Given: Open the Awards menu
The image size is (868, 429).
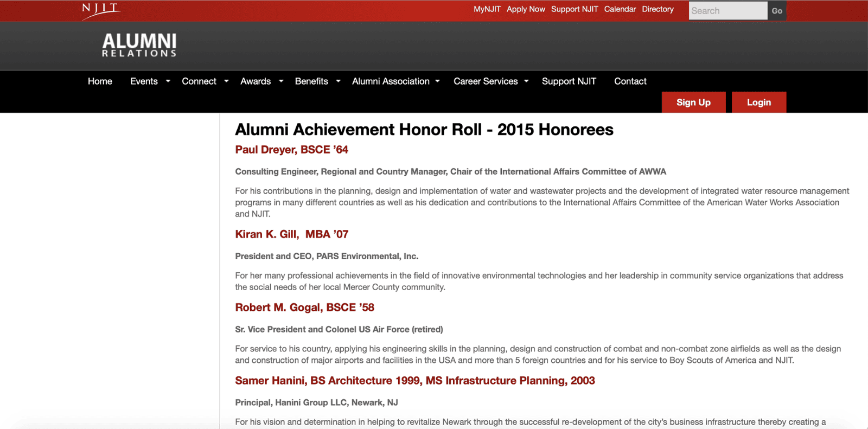Looking at the screenshot, I should click(256, 81).
